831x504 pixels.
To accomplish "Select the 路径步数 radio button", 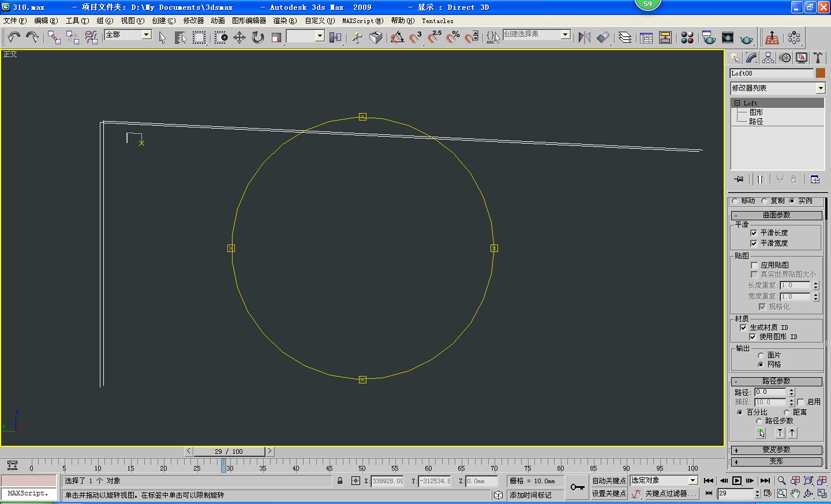I will pos(759,421).
